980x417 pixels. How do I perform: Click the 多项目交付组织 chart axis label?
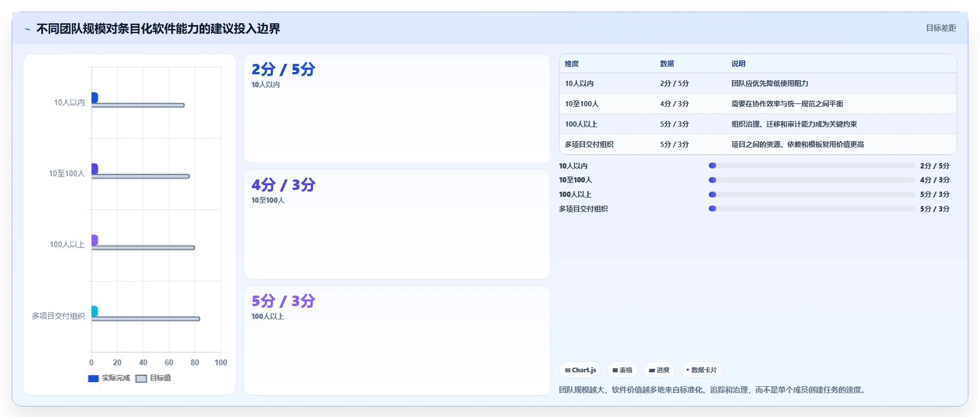(x=58, y=316)
